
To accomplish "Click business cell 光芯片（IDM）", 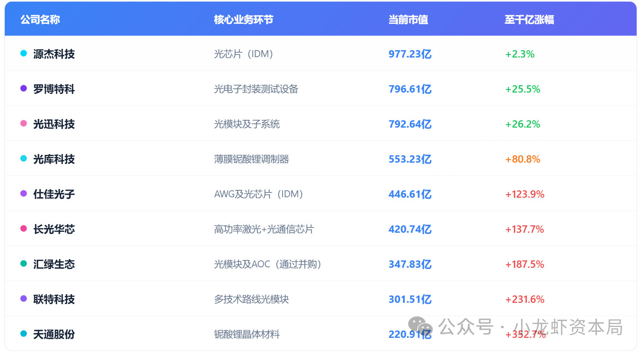I will click(x=244, y=54).
